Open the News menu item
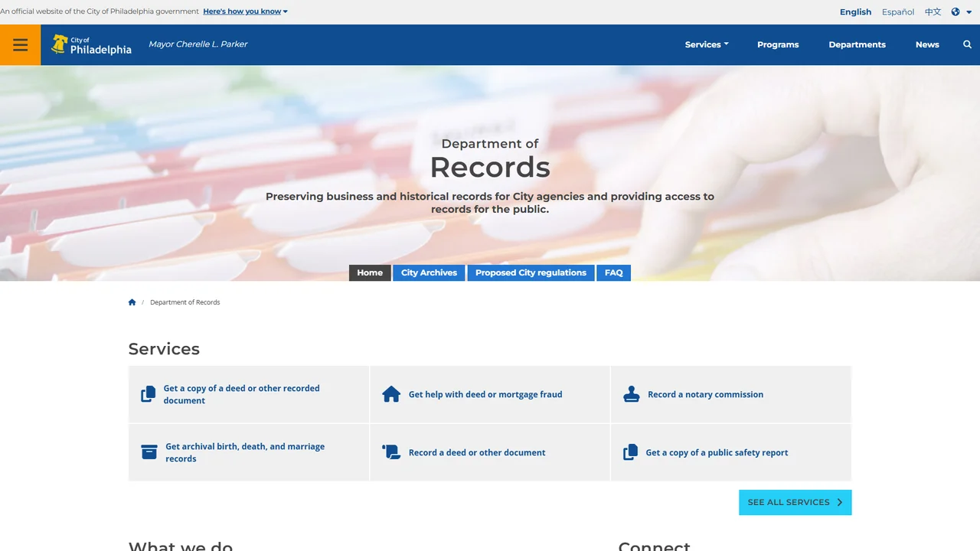 pyautogui.click(x=927, y=44)
